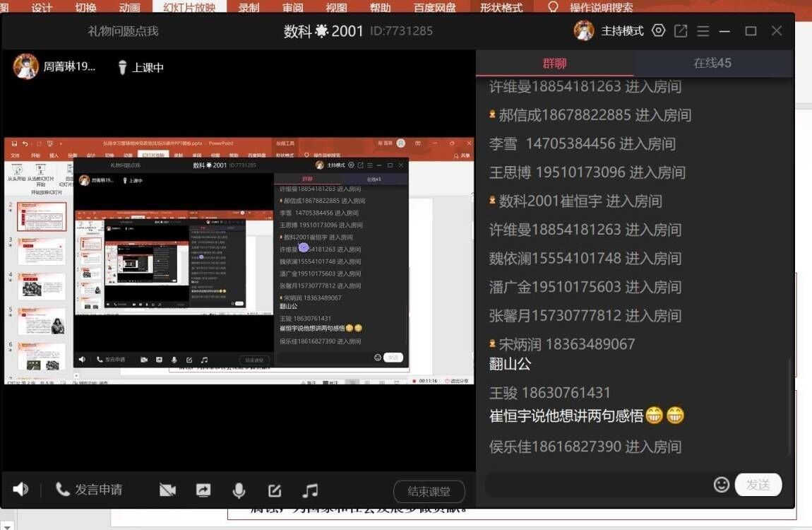Mute the microphone
Viewport: 812px width, 530px height.
pyautogui.click(x=239, y=490)
